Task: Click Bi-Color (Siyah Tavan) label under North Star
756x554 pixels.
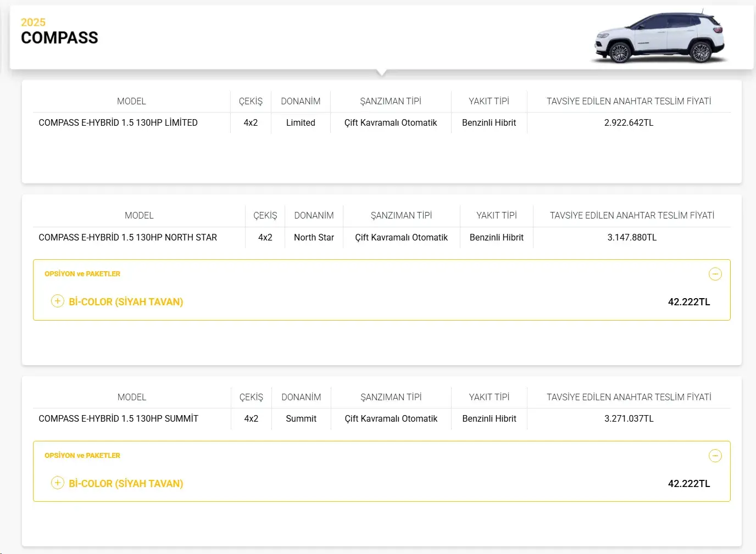Action: pos(126,302)
